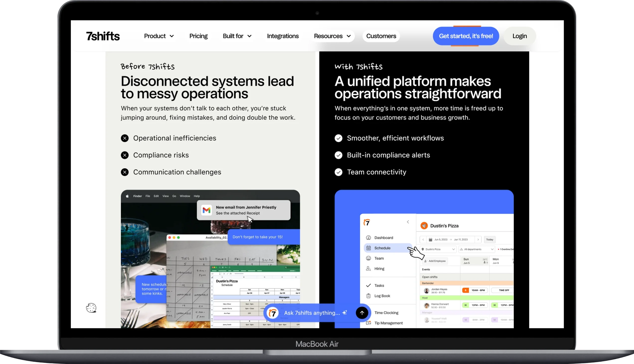Open the Jun 5, 2023 date range picker
Screen dimensions: 634x364
point(451,240)
